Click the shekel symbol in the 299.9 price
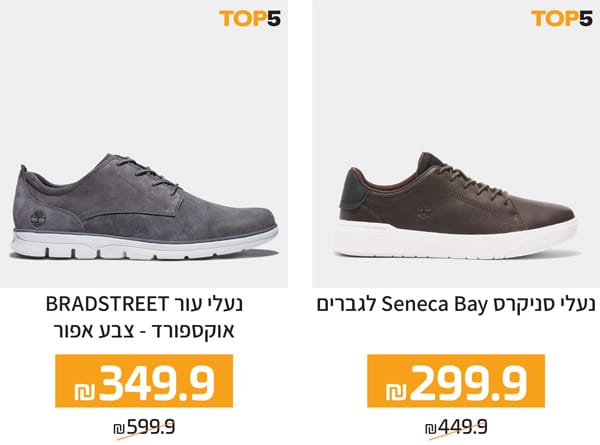Image resolution: width=600 pixels, height=445 pixels. pos(393,381)
